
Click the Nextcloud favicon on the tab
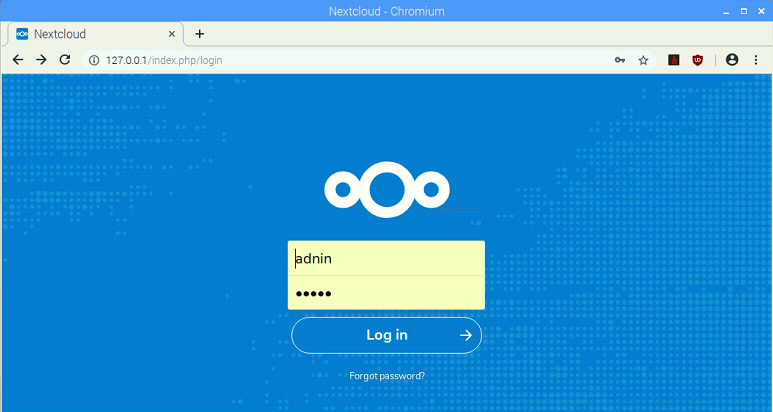(x=22, y=34)
